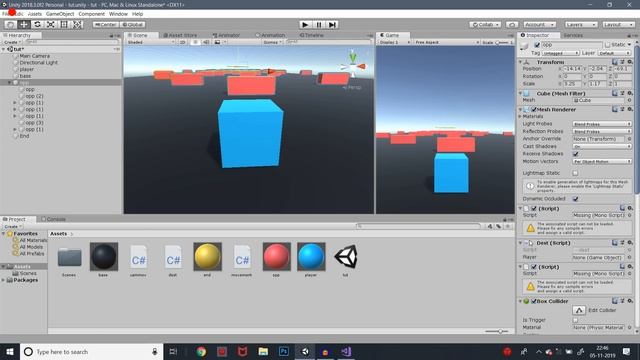The height and width of the screenshot is (360, 640).
Task: Open Transform component gear settings
Action: click(x=630, y=62)
